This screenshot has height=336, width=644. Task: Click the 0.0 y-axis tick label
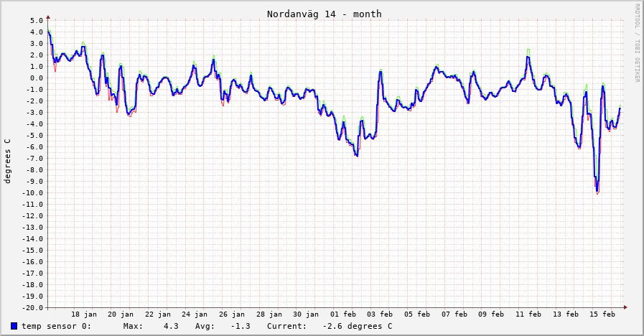coord(37,78)
